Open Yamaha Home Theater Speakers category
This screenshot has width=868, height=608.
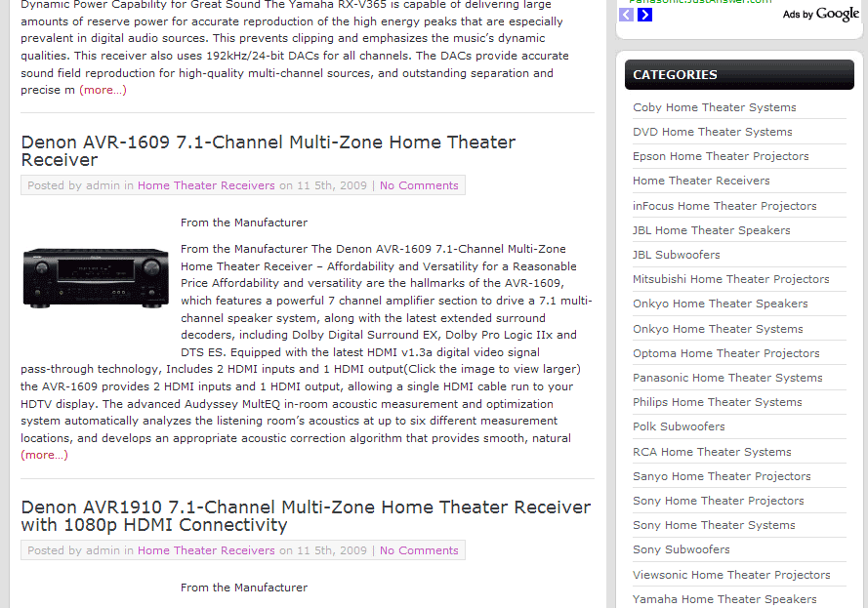point(724,598)
